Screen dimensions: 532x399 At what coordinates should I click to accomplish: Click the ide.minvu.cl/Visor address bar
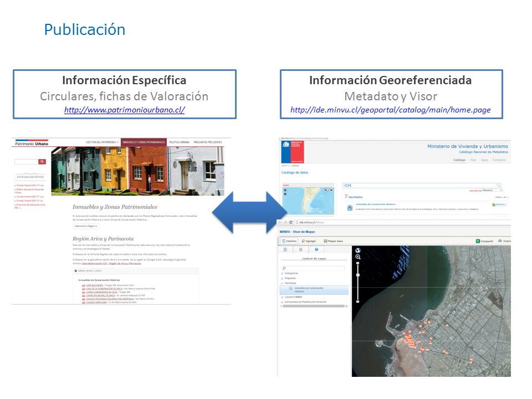point(402,222)
